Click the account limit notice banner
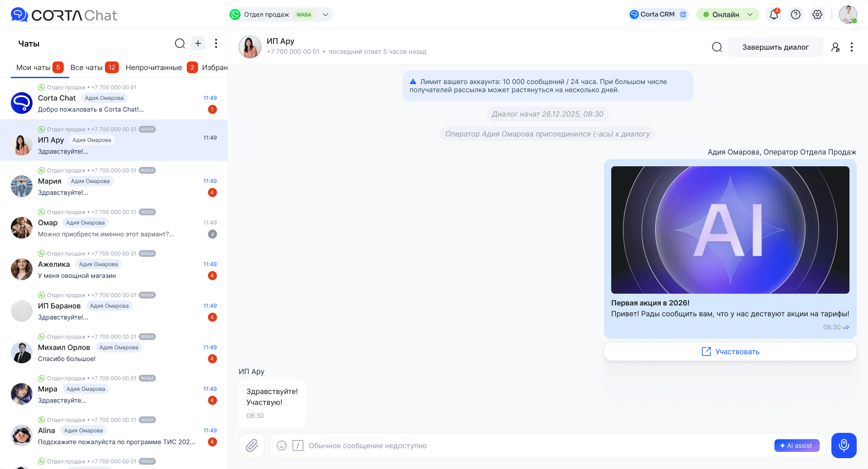 coord(548,86)
